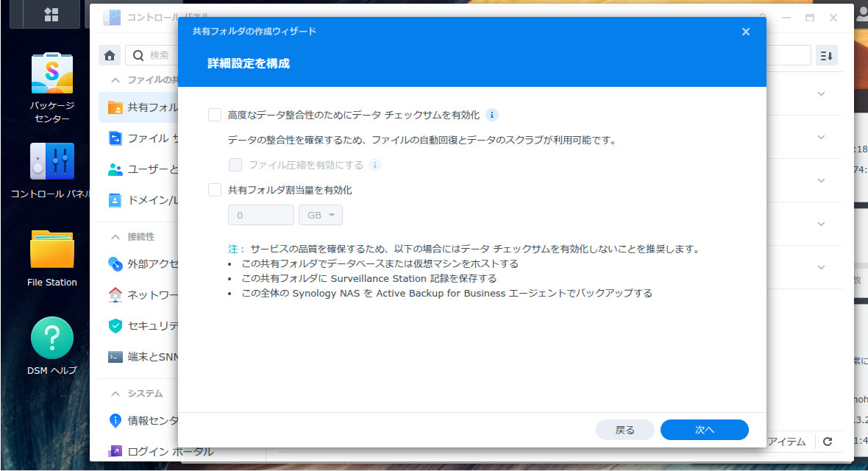Viewport: 868px width, 471px height.
Task: Expand the third row chevron in Control Panel list
Action: coord(822,180)
